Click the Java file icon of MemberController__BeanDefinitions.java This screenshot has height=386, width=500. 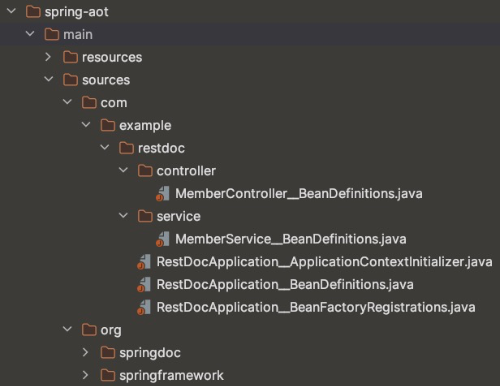click(163, 194)
